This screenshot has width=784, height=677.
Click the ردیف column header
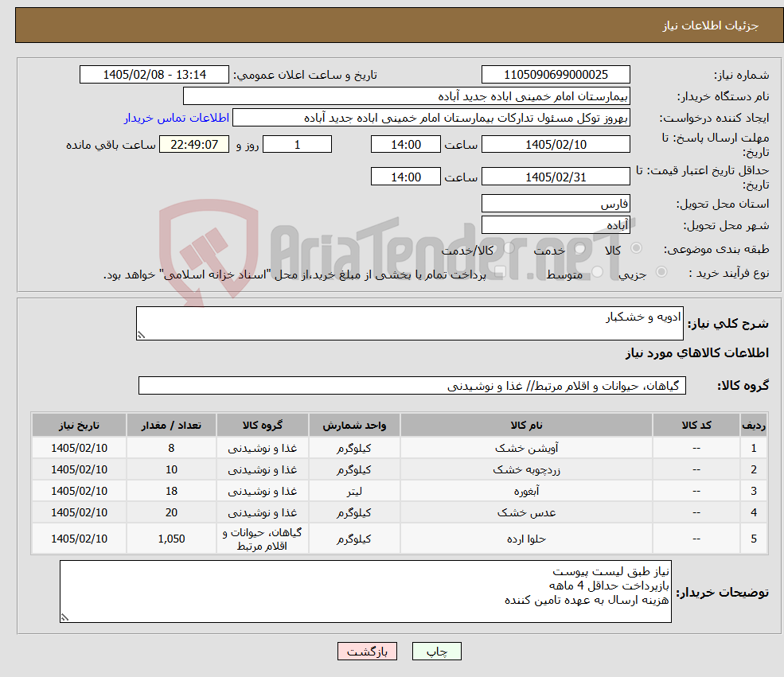pos(754,425)
